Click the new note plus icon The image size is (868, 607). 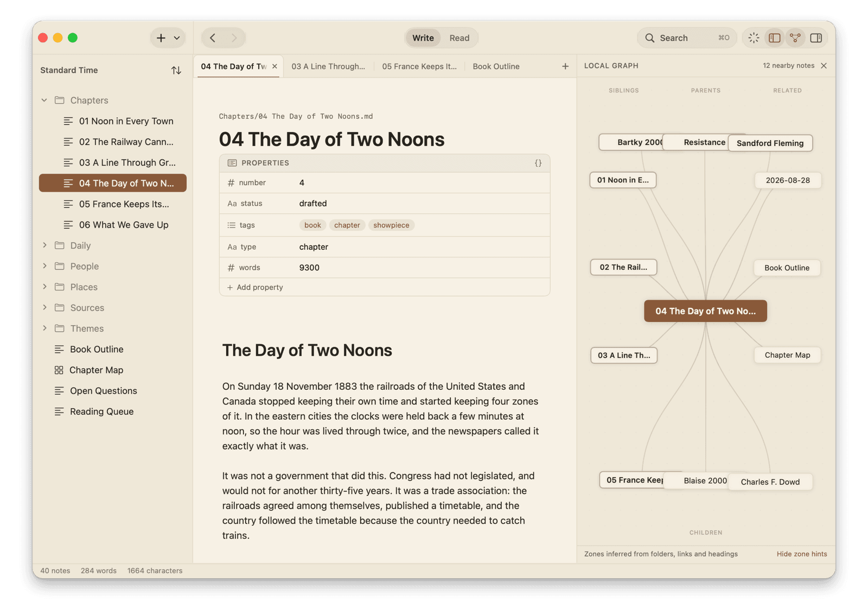[x=161, y=38]
